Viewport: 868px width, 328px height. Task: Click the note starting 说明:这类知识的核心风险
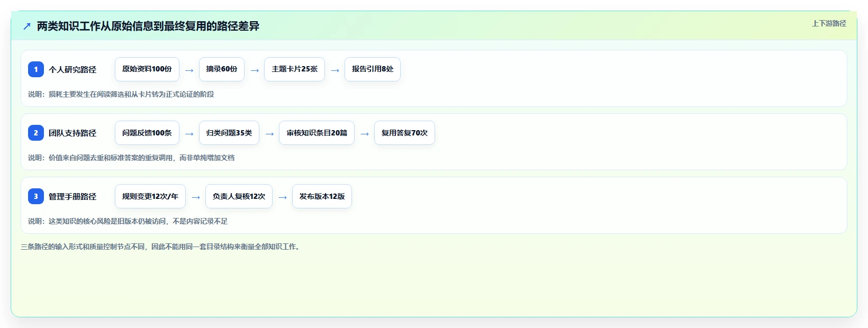tap(128, 221)
